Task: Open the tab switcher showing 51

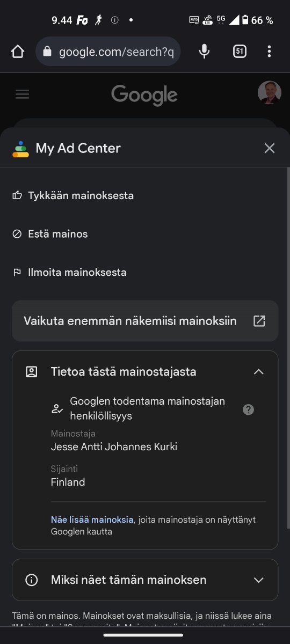Action: 240,52
